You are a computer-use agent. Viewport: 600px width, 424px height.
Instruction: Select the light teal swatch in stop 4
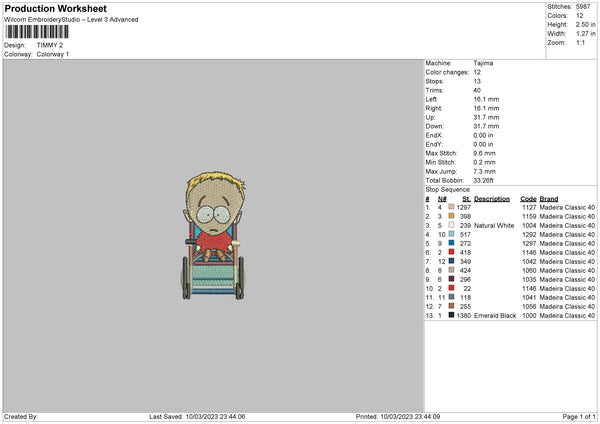tap(451, 234)
